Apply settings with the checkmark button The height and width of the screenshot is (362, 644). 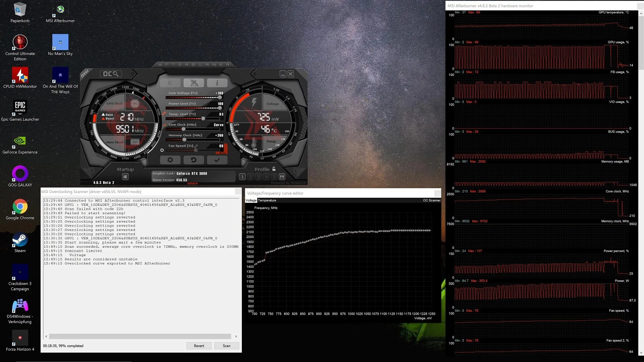(x=217, y=160)
